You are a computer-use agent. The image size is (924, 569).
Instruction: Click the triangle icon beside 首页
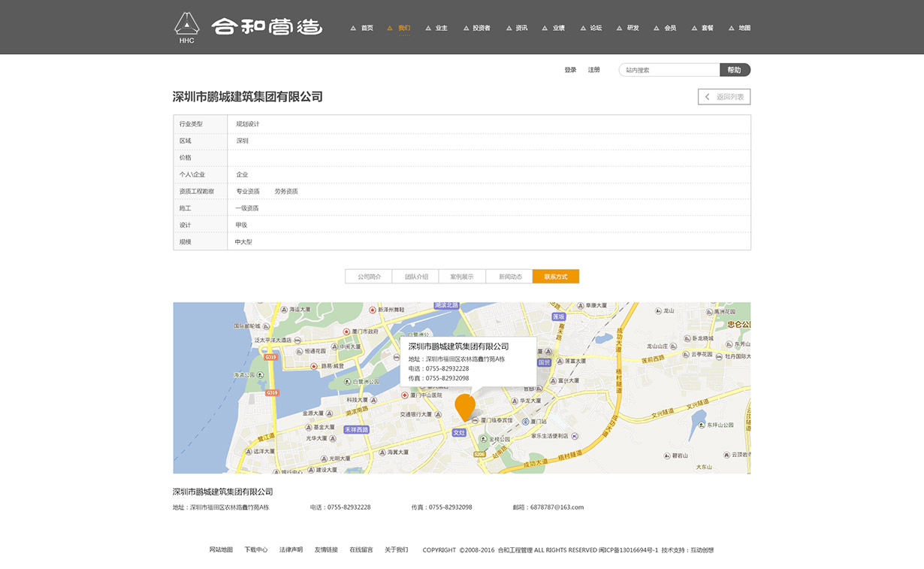(x=353, y=29)
